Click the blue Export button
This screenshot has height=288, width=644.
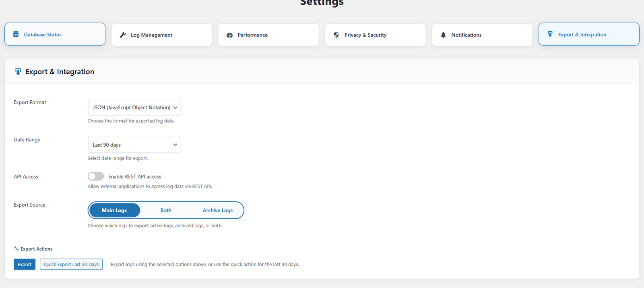coord(25,264)
